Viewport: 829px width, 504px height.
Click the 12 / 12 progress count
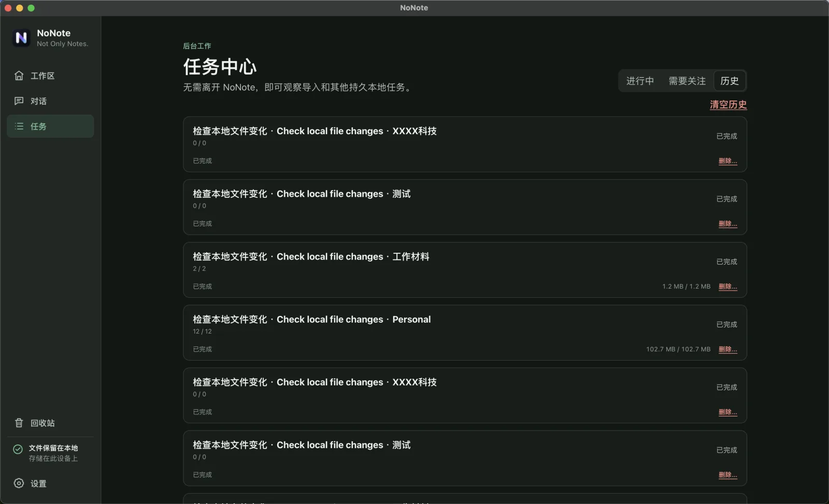pos(202,332)
